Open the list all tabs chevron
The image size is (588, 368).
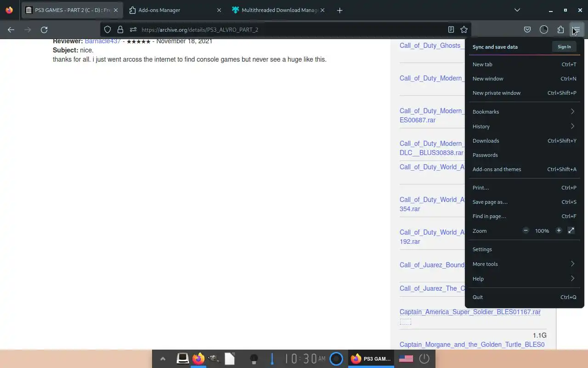click(x=517, y=10)
